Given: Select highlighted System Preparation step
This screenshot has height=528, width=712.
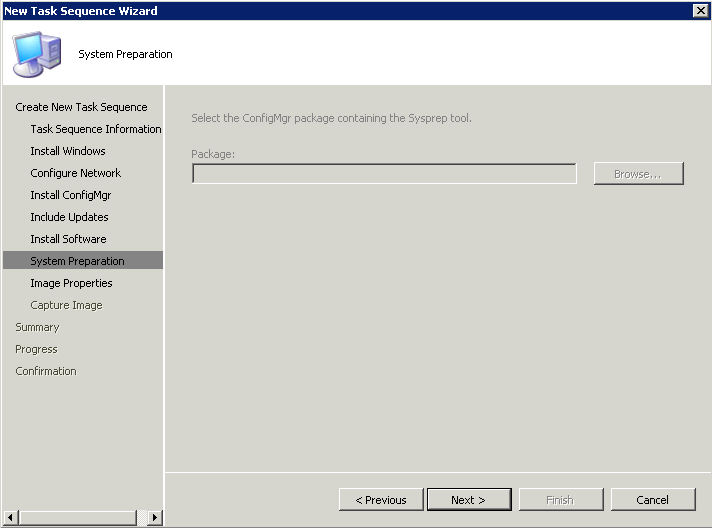Looking at the screenshot, I should (83, 261).
